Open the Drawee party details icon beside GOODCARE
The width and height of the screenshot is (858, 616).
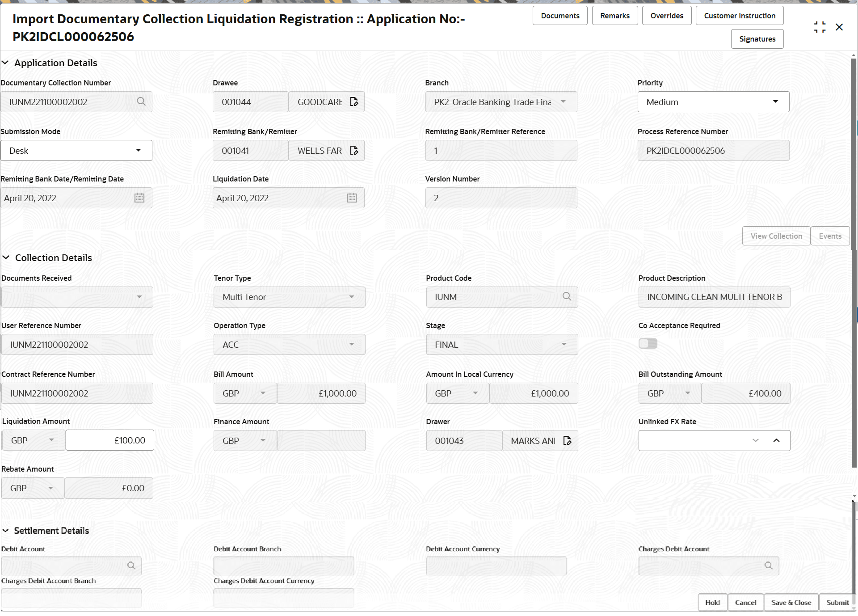tap(354, 101)
